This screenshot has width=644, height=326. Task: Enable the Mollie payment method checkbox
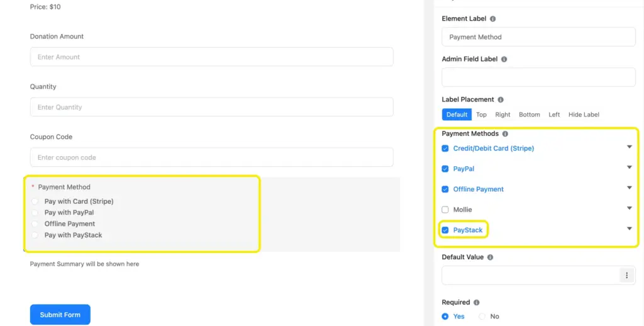[445, 210]
